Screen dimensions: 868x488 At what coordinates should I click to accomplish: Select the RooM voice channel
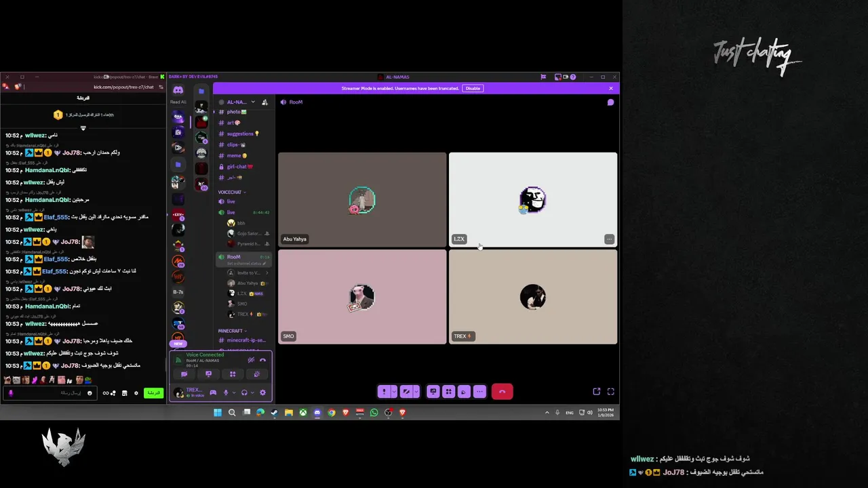click(244, 258)
